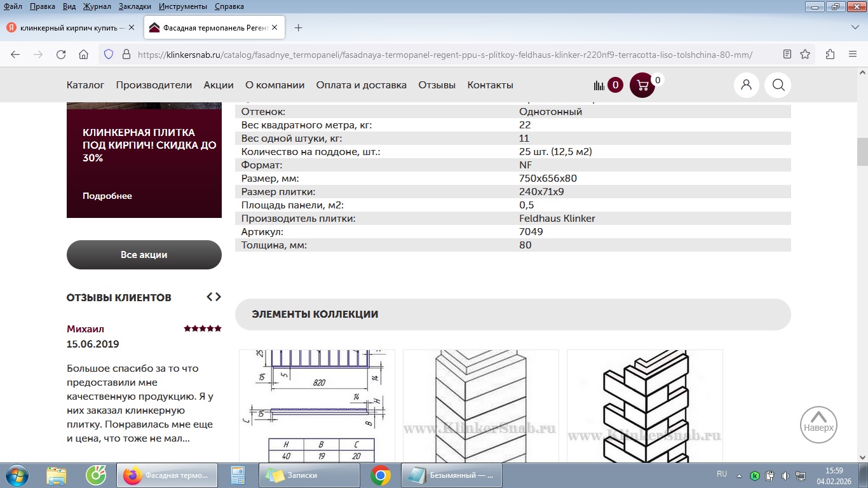
Task: Bookmark this page with the star
Action: click(805, 55)
